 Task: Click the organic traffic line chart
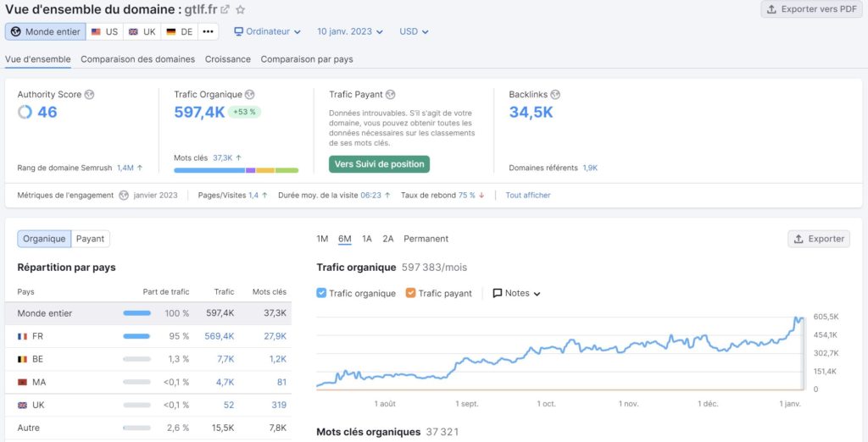559,353
